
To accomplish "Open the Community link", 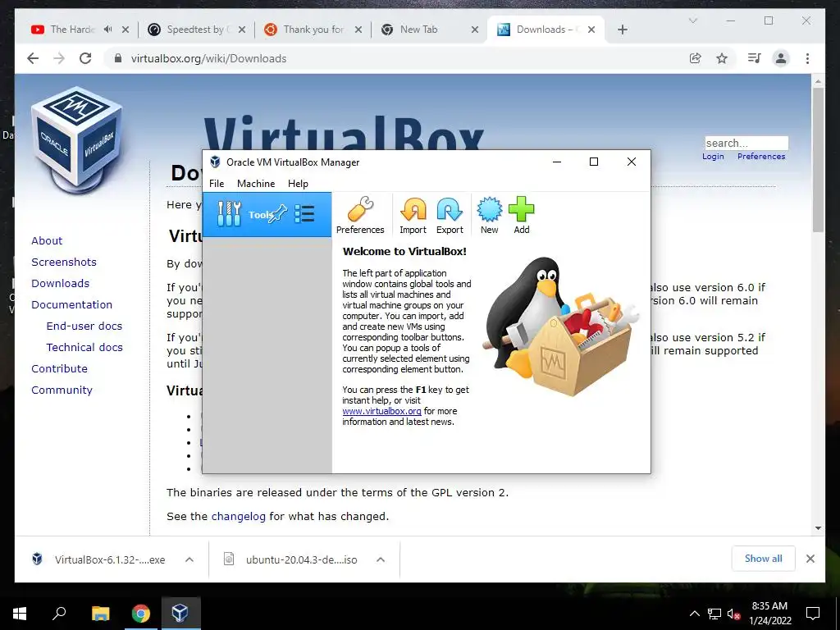I will pyautogui.click(x=62, y=390).
